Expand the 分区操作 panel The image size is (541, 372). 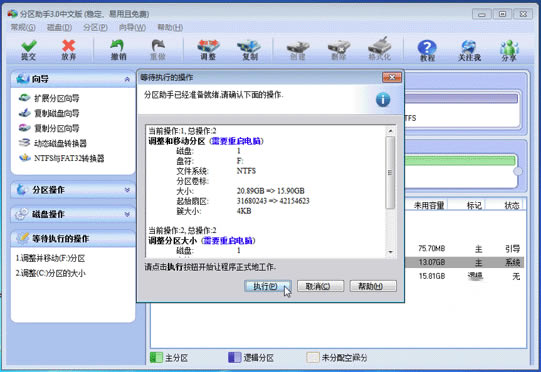[73, 189]
